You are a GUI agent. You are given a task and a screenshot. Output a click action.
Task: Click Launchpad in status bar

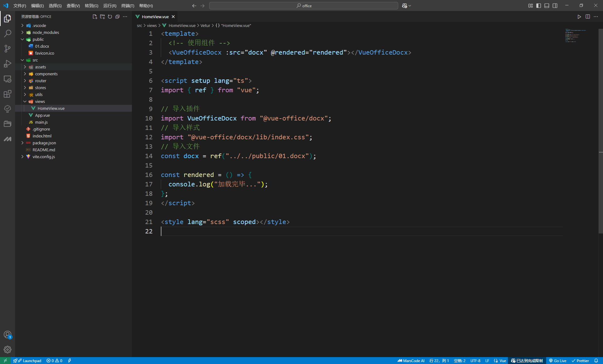pos(27,361)
